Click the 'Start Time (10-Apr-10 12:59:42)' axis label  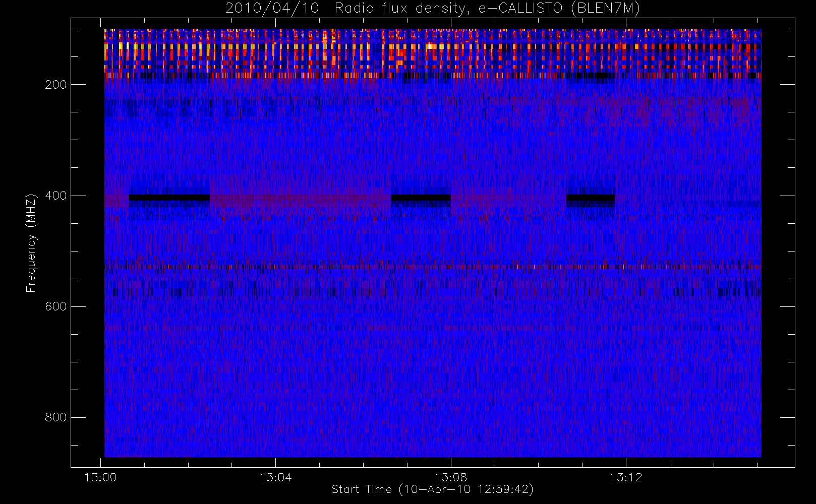pos(432,489)
